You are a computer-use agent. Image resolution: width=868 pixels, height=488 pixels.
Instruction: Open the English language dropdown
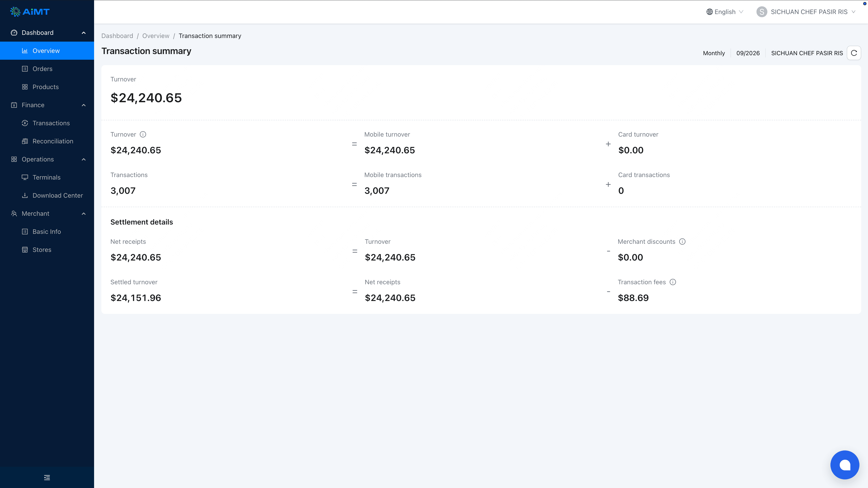(x=725, y=12)
